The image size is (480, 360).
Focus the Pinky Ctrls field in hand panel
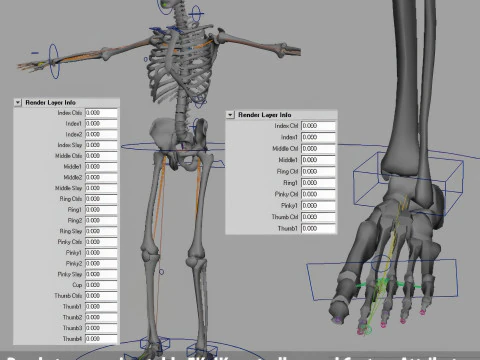pos(101,242)
